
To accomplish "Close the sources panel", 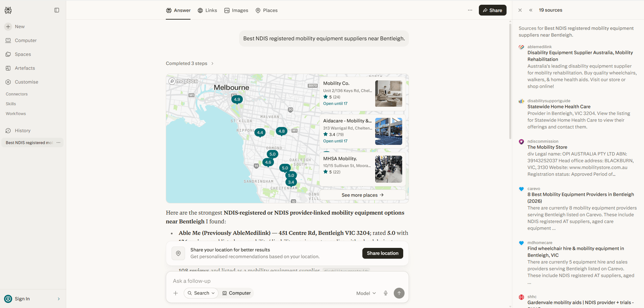I will point(520,10).
